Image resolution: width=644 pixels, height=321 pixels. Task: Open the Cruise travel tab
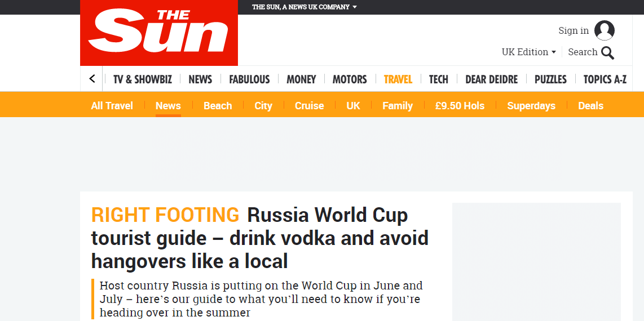(x=309, y=106)
